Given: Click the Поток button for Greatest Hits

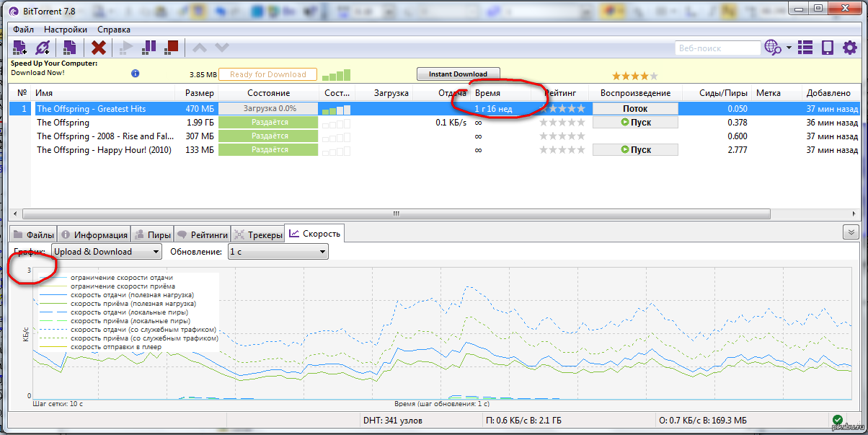Looking at the screenshot, I should pyautogui.click(x=635, y=109).
